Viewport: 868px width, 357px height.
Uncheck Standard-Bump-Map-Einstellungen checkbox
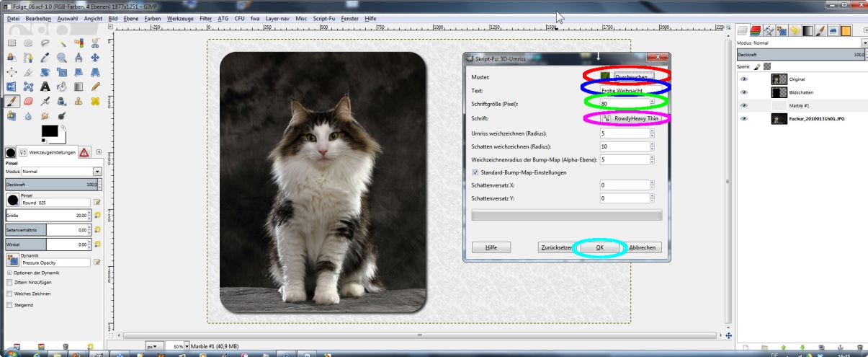pyautogui.click(x=475, y=172)
